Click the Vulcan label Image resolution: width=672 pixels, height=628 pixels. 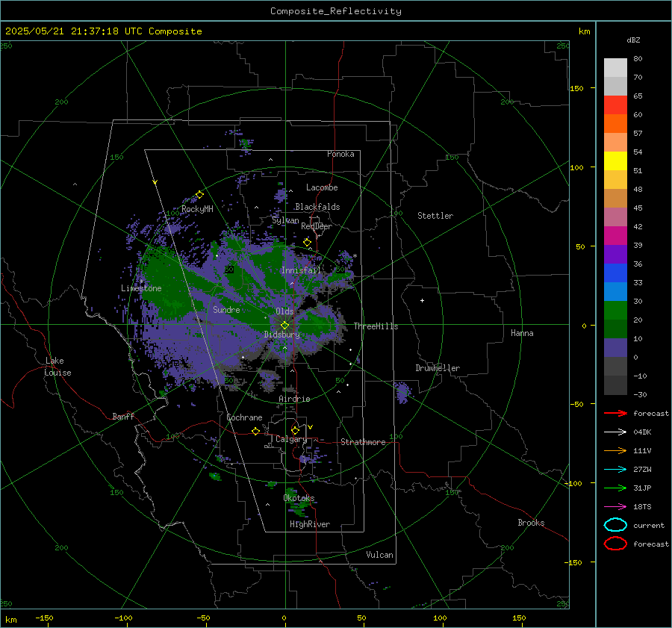380,555
